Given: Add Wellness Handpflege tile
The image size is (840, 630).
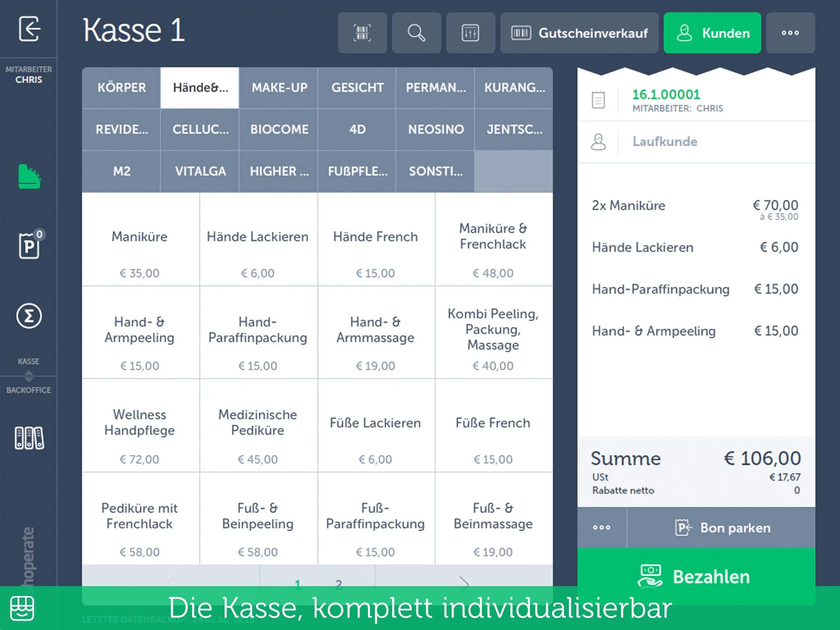Looking at the screenshot, I should coord(141,425).
